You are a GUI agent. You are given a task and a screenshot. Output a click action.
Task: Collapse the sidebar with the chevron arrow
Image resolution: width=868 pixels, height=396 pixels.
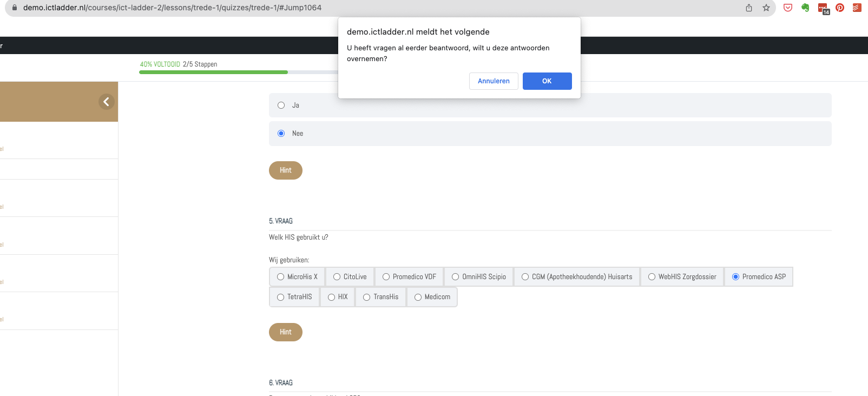(107, 102)
